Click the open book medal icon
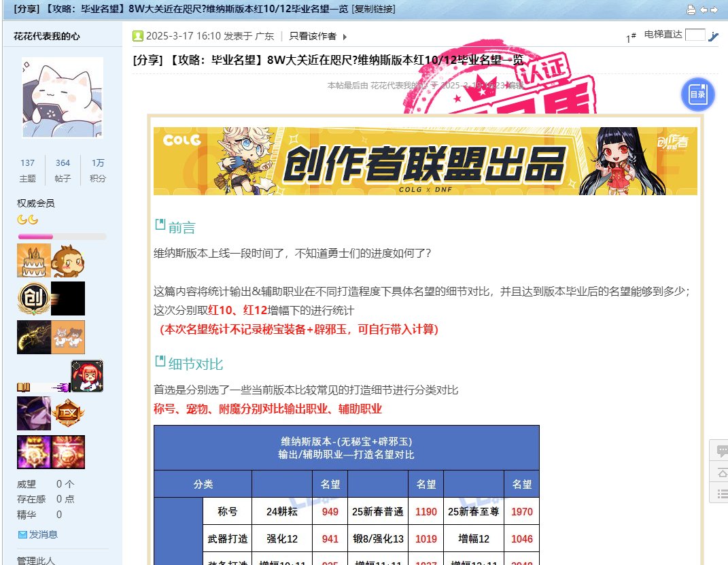This screenshot has height=565, width=728. pyautogui.click(x=24, y=387)
